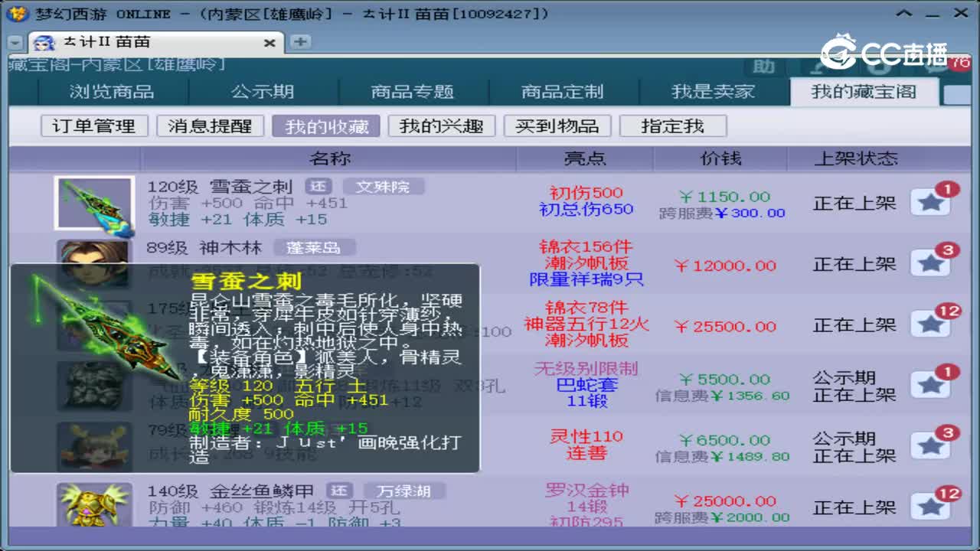Open 订单管理

click(x=93, y=126)
